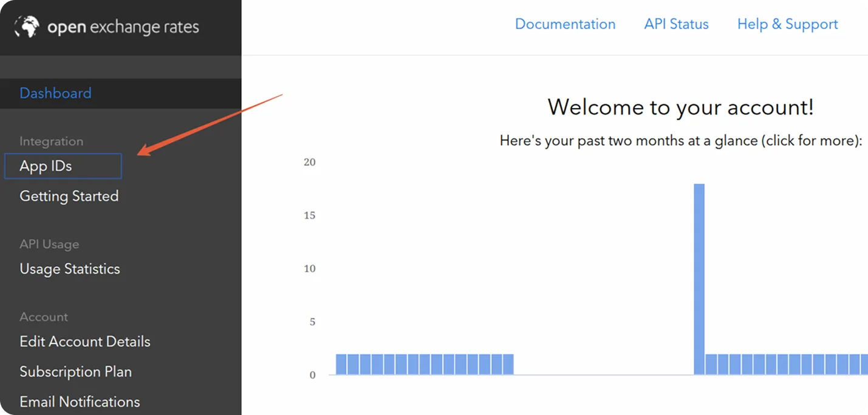
Task: Open Help & Support
Action: coord(787,24)
